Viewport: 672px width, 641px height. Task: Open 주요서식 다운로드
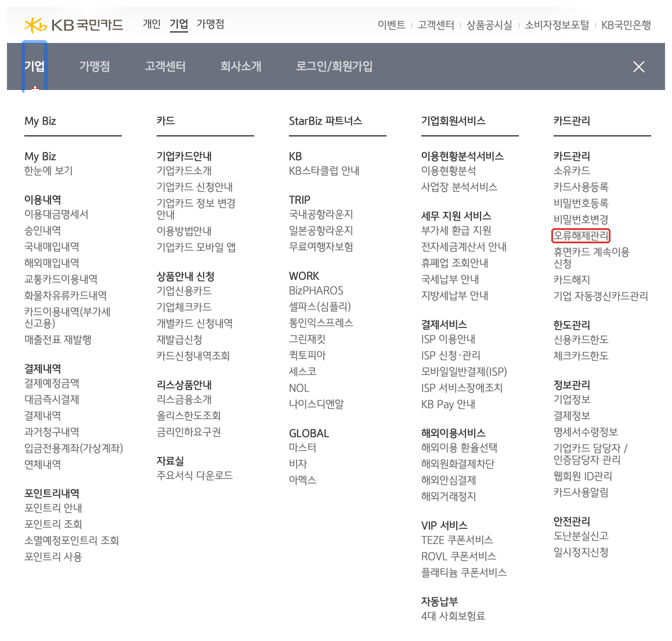[x=194, y=476]
